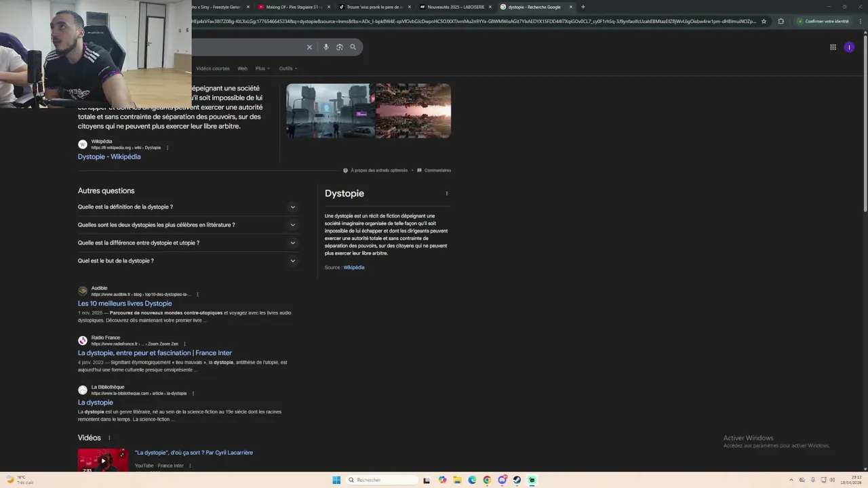Open browser extensions puzzle icon
This screenshot has width=868, height=488.
(781, 21)
